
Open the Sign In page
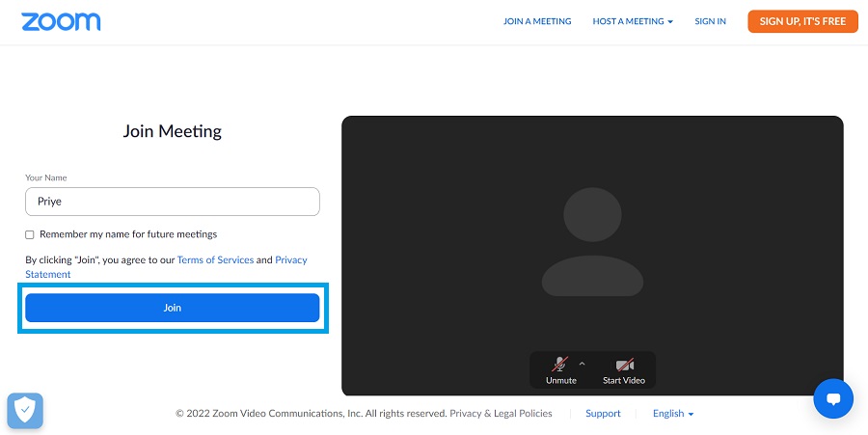point(710,21)
